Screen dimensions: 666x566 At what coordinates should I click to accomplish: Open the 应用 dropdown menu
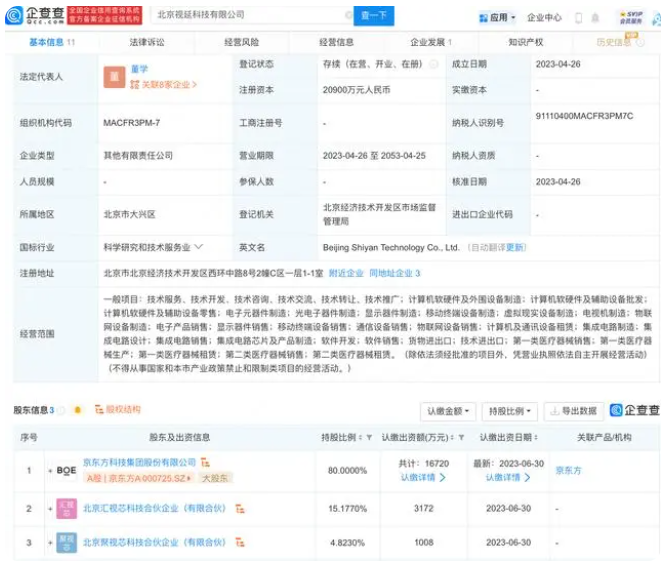(x=497, y=18)
